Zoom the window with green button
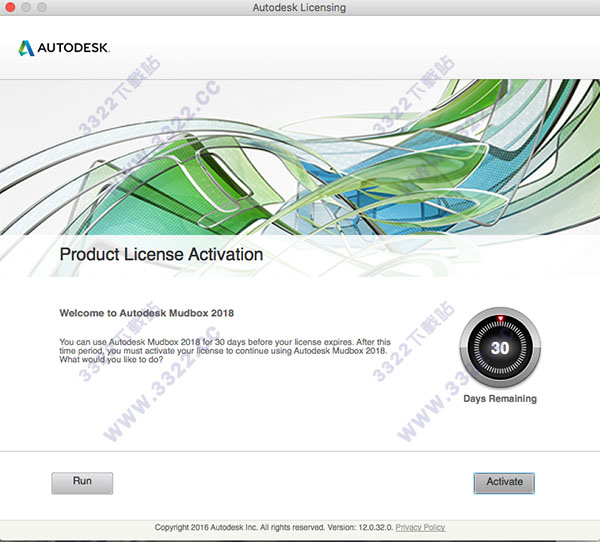Image resolution: width=600 pixels, height=542 pixels. point(45,8)
